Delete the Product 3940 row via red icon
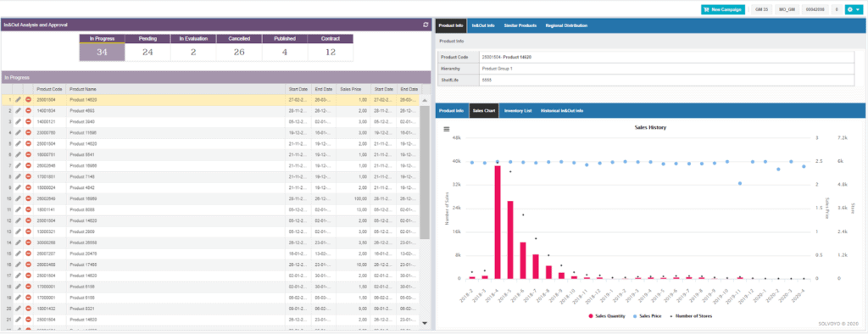 click(28, 121)
